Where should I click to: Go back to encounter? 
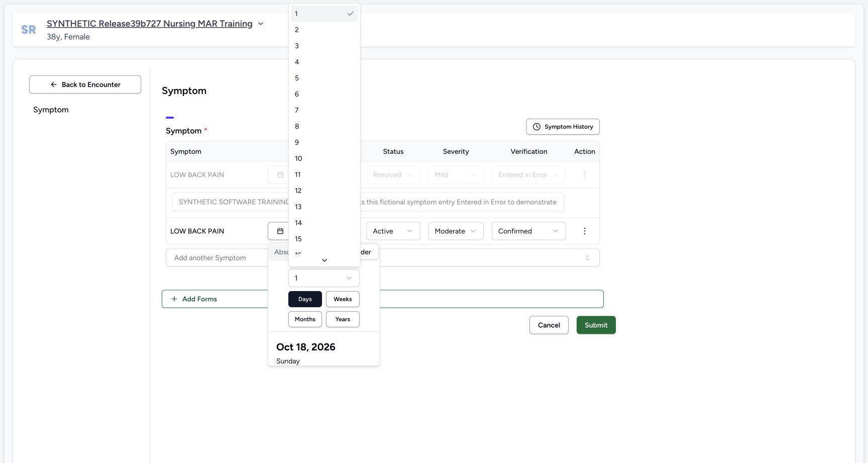click(85, 84)
